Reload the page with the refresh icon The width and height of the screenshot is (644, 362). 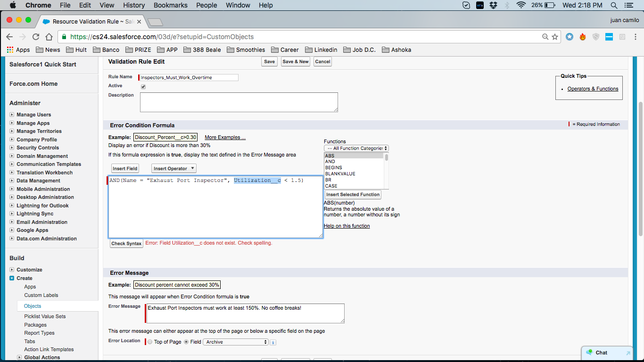click(36, 37)
